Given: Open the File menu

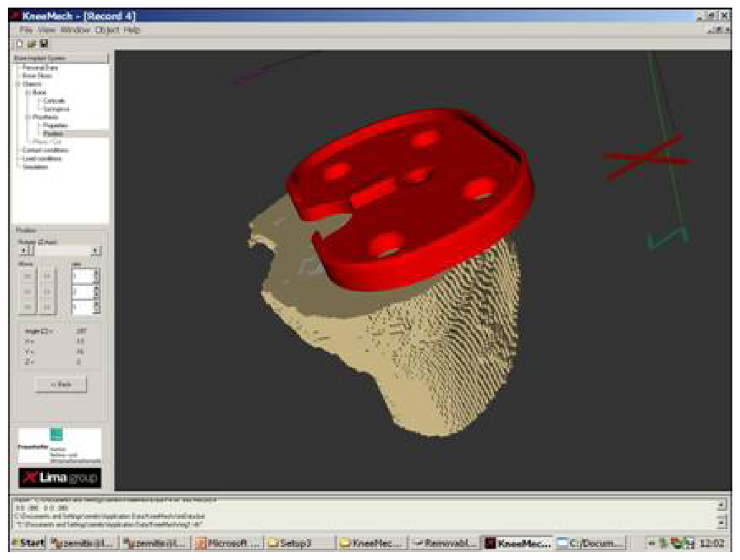Looking at the screenshot, I should tap(26, 30).
